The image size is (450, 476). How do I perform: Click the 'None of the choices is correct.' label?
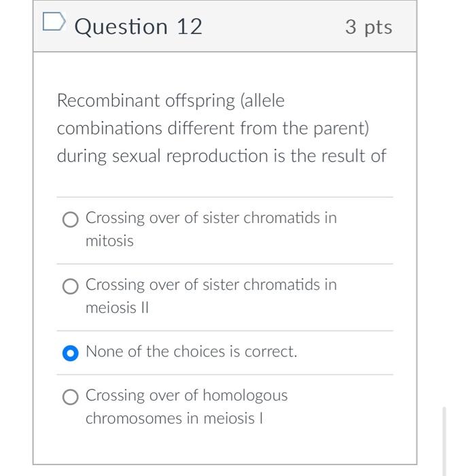(192, 352)
